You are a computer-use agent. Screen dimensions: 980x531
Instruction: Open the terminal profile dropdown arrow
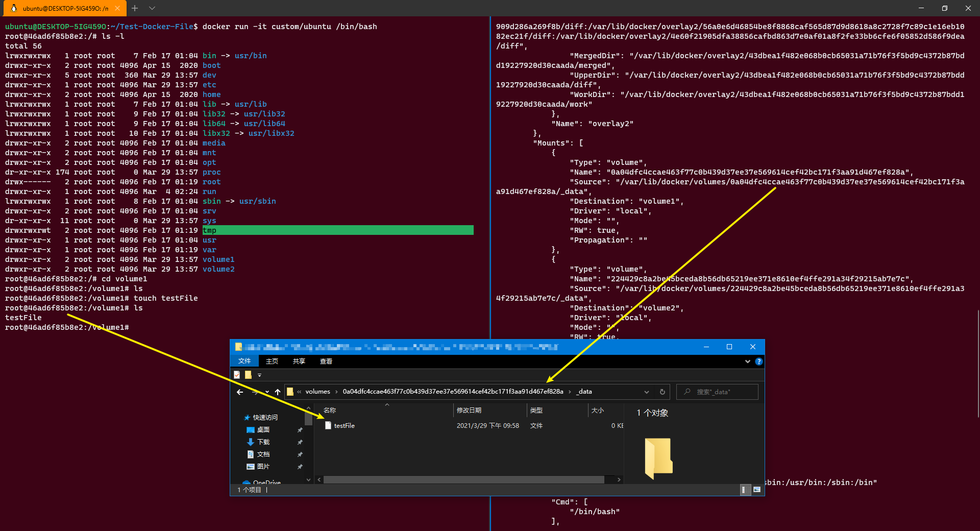(x=152, y=8)
